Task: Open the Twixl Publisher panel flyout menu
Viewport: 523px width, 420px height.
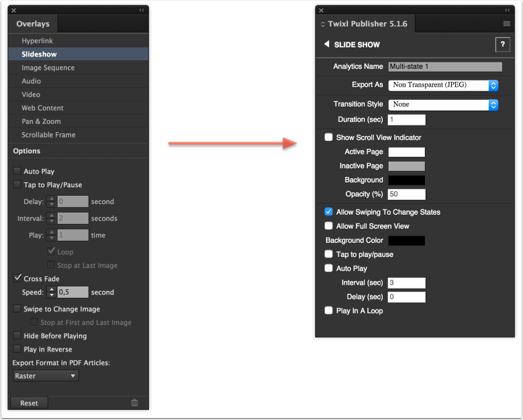Action: tap(507, 23)
